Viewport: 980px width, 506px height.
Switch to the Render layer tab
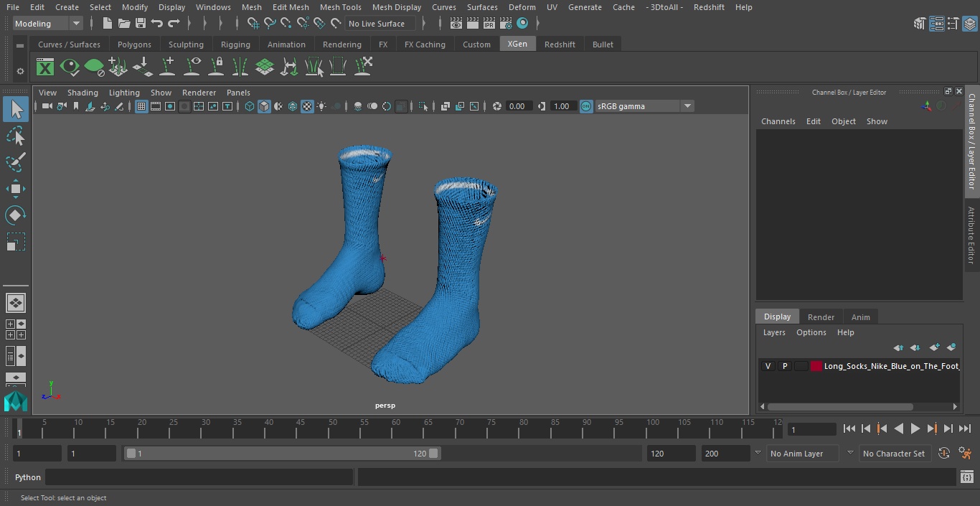coord(821,317)
